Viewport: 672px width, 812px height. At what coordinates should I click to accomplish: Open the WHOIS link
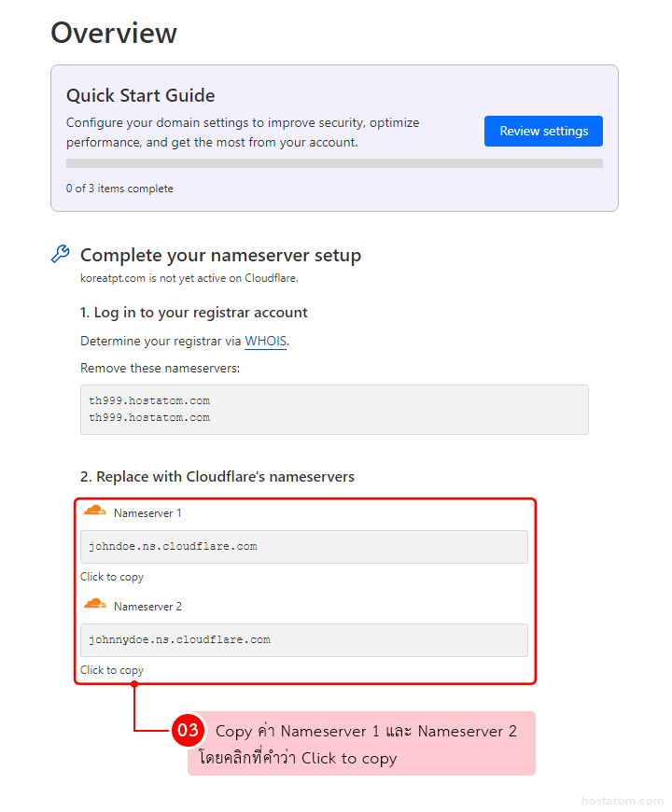click(x=265, y=342)
